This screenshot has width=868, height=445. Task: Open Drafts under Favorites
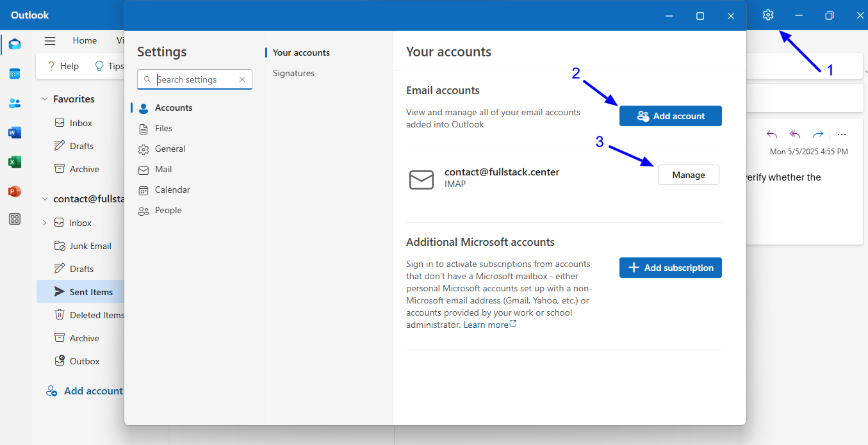80,146
